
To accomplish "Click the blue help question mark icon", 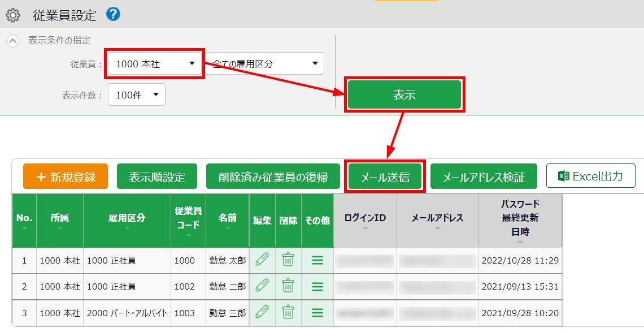I will pyautogui.click(x=113, y=14).
